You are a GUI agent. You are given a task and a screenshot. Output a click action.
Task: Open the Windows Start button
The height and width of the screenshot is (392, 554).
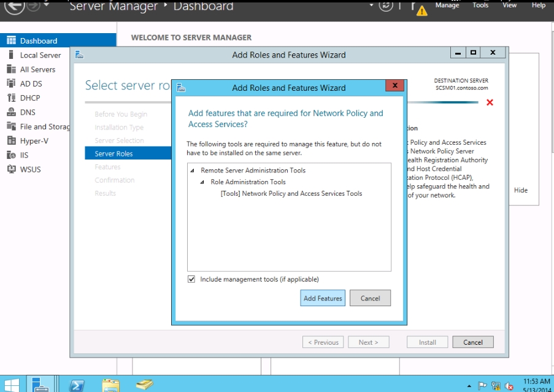pos(11,385)
